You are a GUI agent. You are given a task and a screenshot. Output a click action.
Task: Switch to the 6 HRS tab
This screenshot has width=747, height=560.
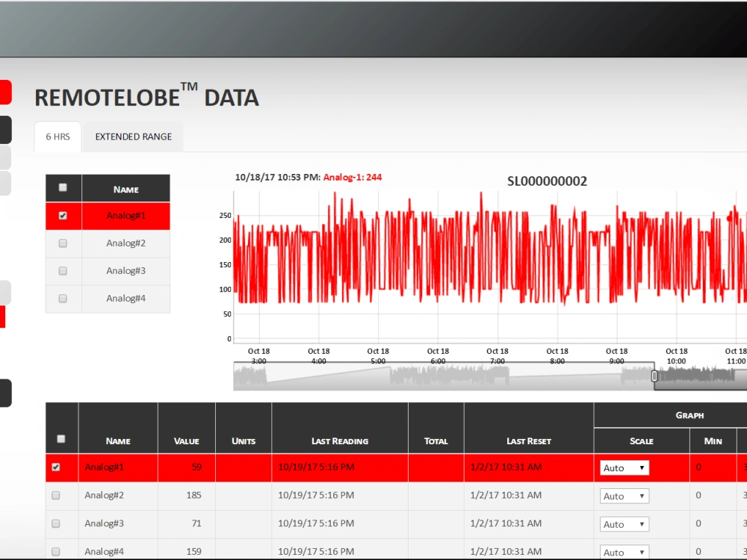click(x=58, y=137)
